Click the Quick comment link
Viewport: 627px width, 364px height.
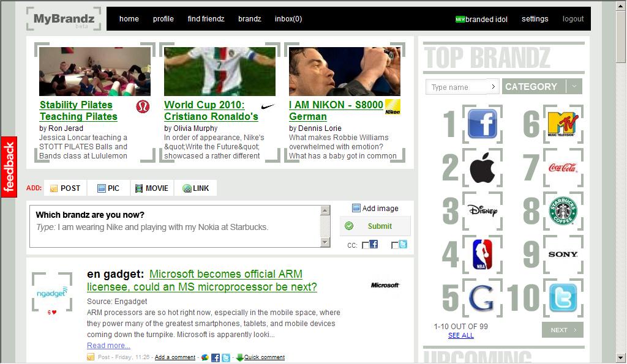tap(265, 357)
